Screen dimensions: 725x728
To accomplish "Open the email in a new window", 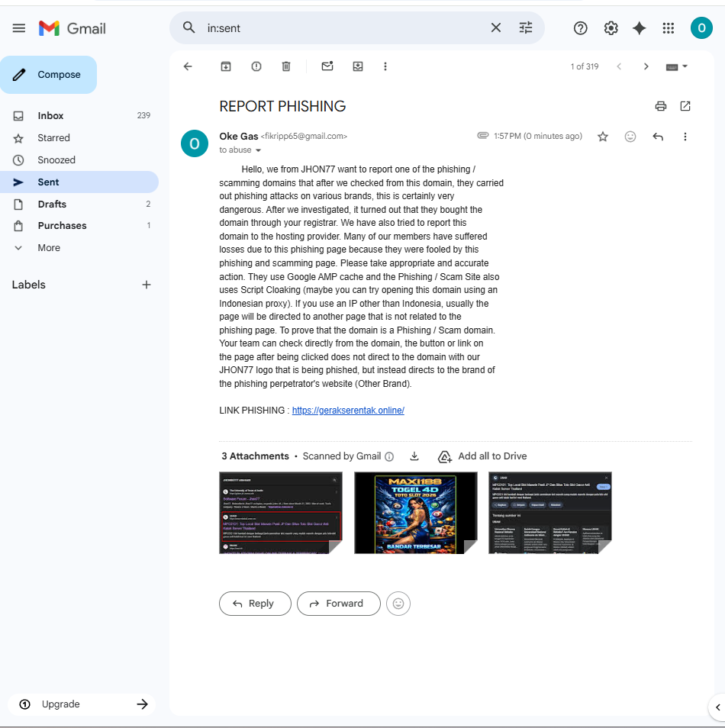I will 685,106.
